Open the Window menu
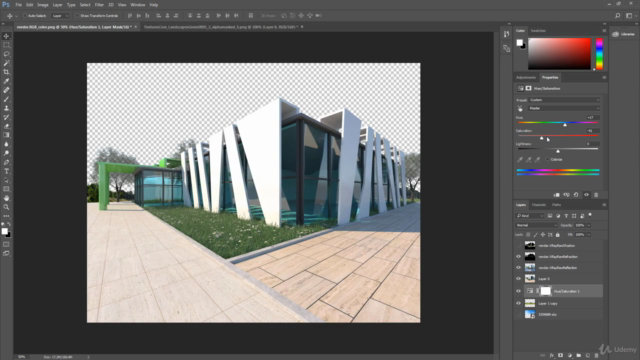640x360 pixels. pyautogui.click(x=138, y=5)
